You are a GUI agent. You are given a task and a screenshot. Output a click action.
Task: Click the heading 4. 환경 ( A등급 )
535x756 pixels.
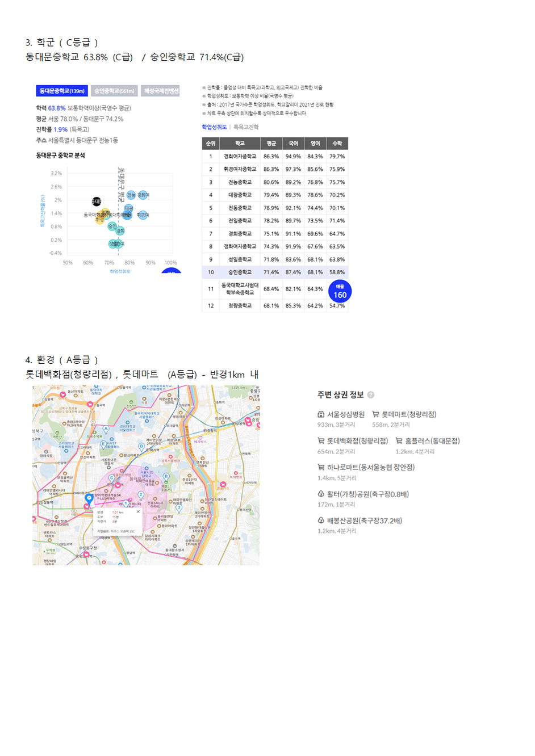62,360
